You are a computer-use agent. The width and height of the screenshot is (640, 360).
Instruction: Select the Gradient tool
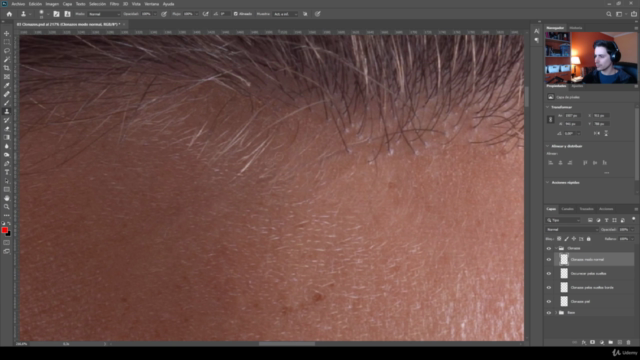click(7, 137)
